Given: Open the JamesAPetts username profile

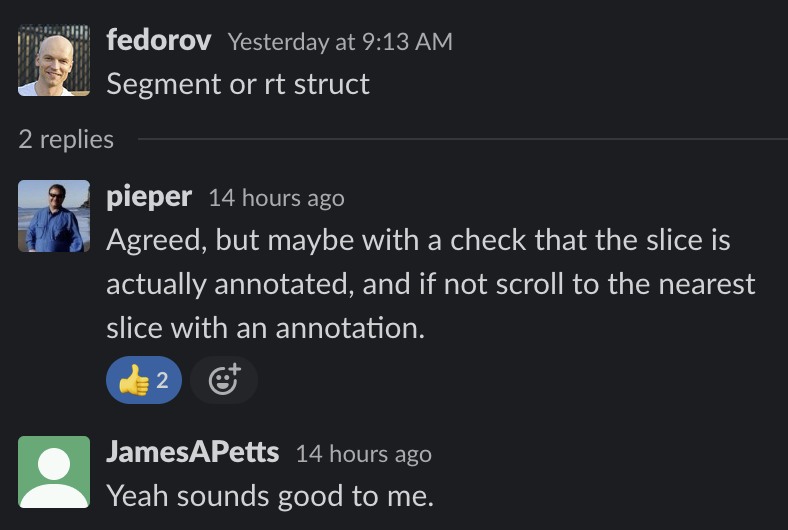Looking at the screenshot, I should (x=192, y=452).
